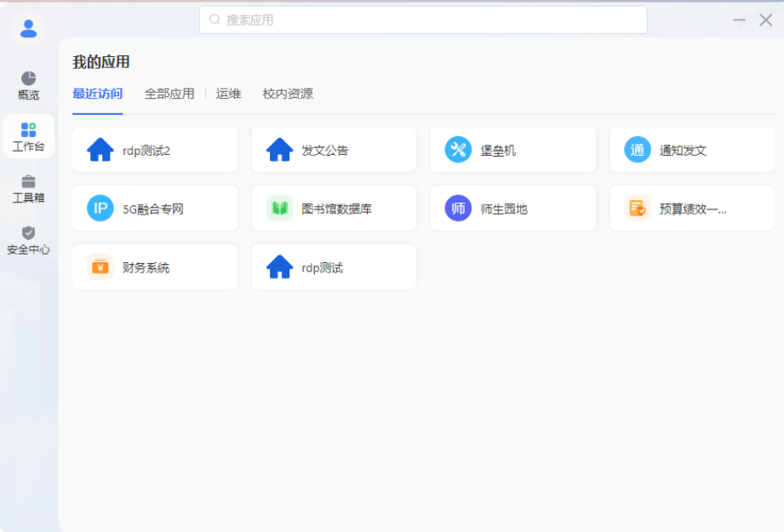Open the rdp测试 app card
Image resolution: width=784 pixels, height=532 pixels.
point(334,267)
